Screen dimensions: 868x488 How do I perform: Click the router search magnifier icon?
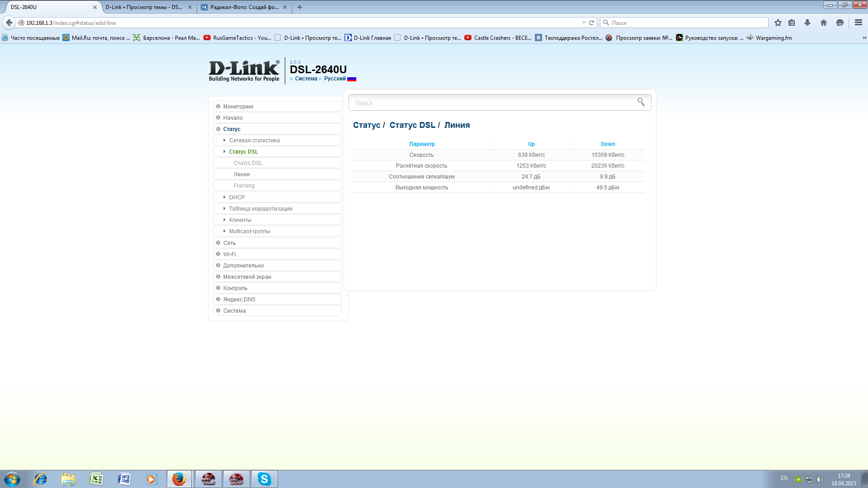(x=641, y=102)
